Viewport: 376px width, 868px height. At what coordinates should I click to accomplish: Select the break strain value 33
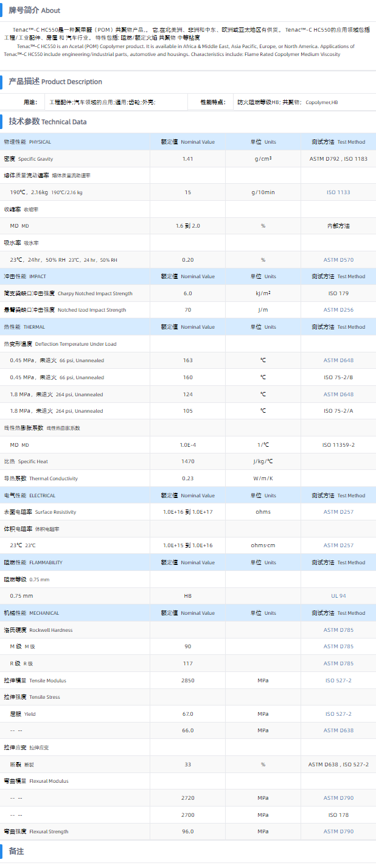(188, 765)
